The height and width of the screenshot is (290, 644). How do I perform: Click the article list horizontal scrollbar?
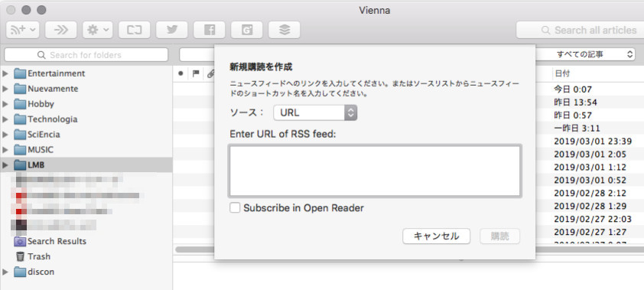[590, 249]
